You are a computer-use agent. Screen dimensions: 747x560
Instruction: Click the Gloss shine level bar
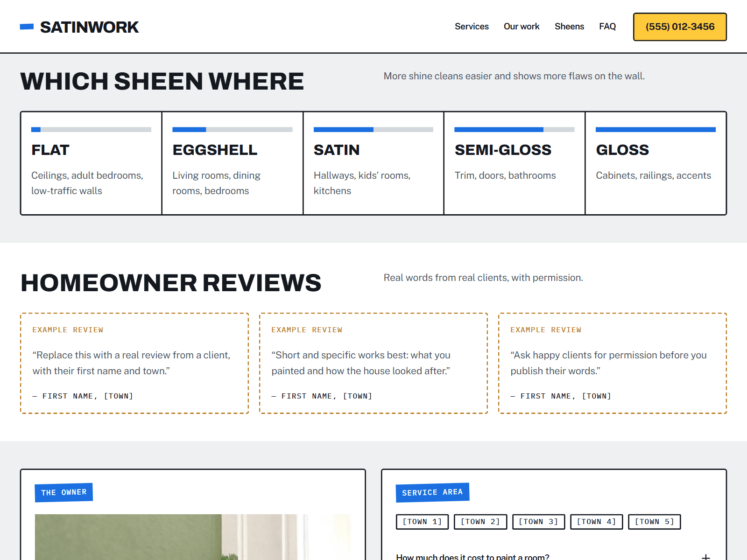655,130
